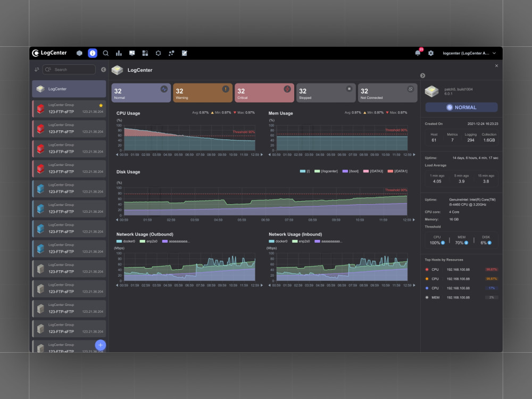Screen dimensions: 532x399
Task: Toggle the [/DATA3] series in Disk Usage legend
Action: [x=373, y=171]
